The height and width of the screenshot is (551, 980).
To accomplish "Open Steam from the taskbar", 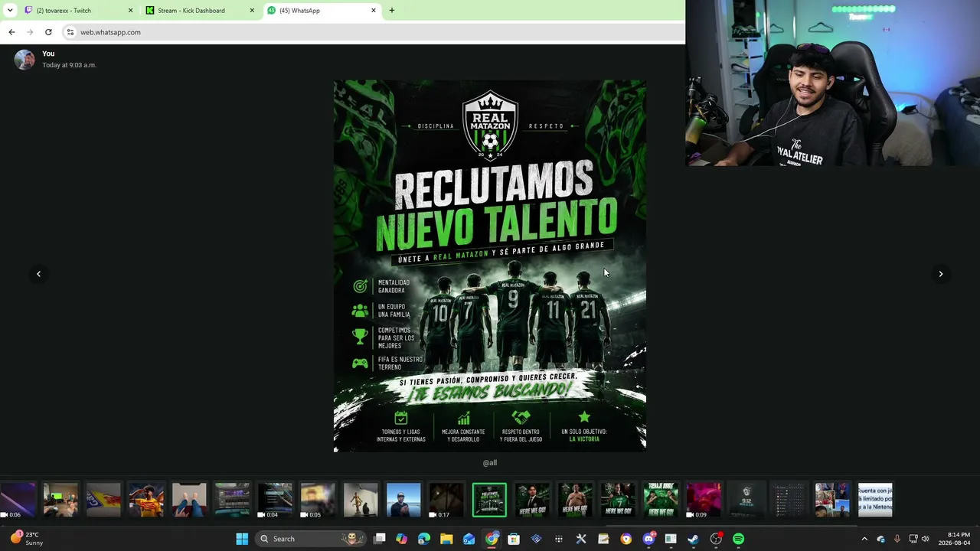I will pos(693,539).
